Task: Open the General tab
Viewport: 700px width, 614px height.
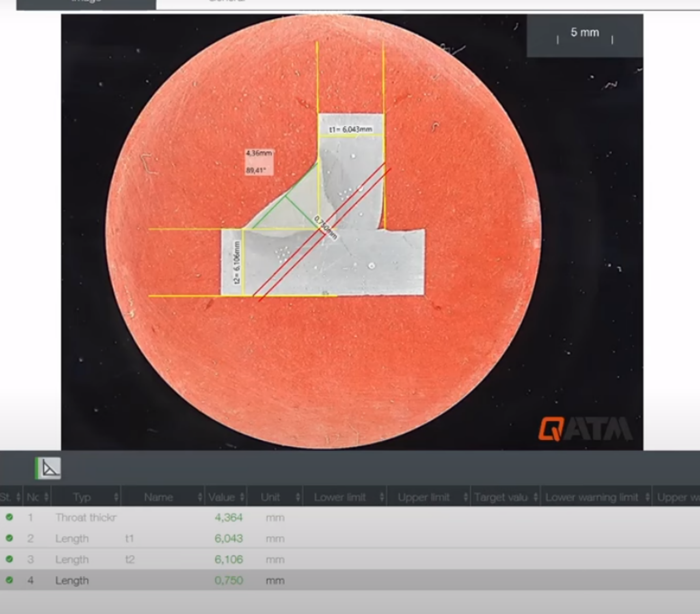Action: coord(227,2)
